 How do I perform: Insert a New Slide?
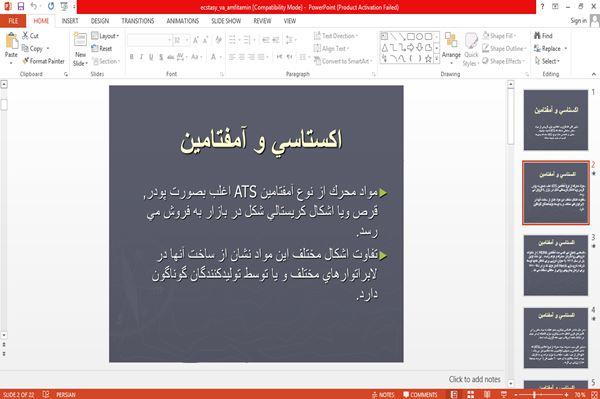pyautogui.click(x=80, y=50)
